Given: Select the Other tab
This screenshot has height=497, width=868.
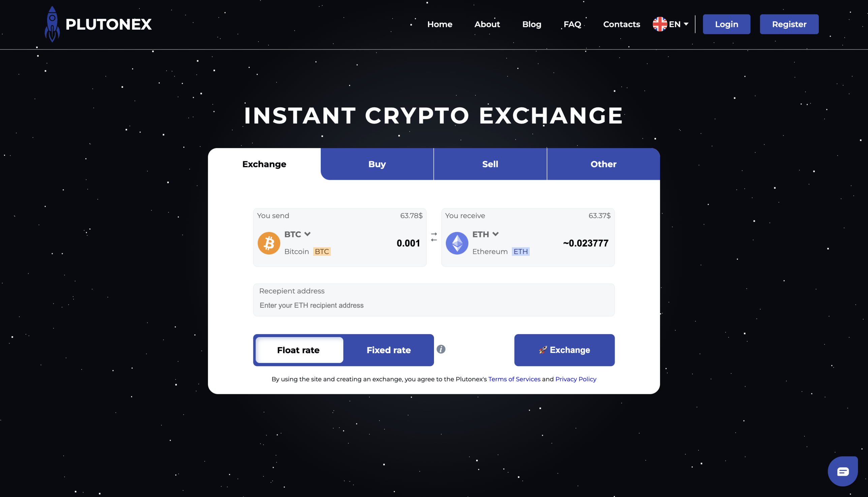Looking at the screenshot, I should (603, 164).
